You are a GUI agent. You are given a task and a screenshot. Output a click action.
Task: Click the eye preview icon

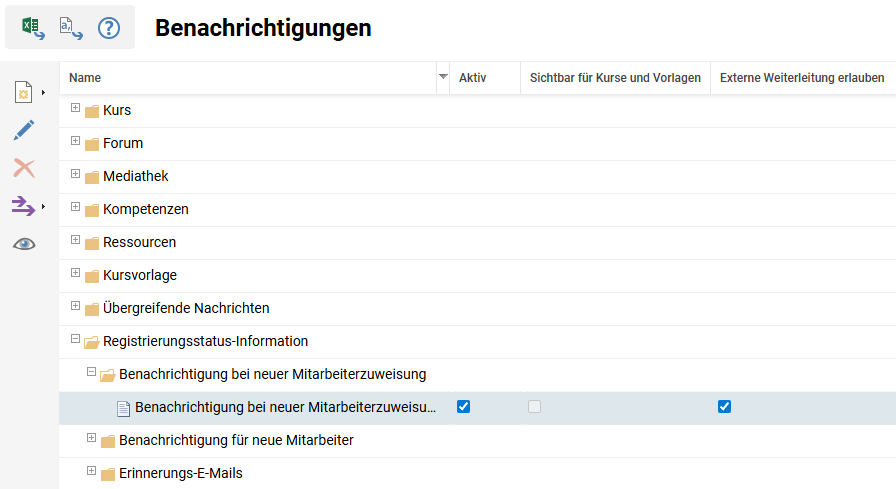(x=24, y=244)
